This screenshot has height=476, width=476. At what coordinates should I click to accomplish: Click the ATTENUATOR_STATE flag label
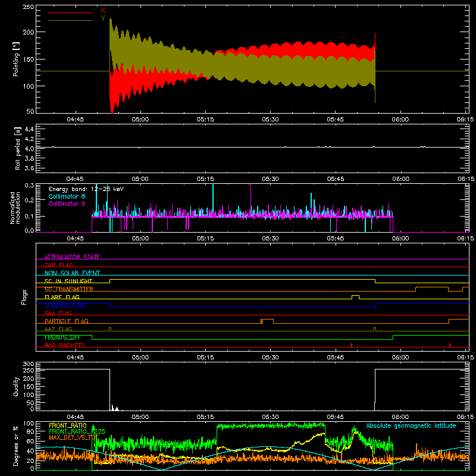pos(72,257)
